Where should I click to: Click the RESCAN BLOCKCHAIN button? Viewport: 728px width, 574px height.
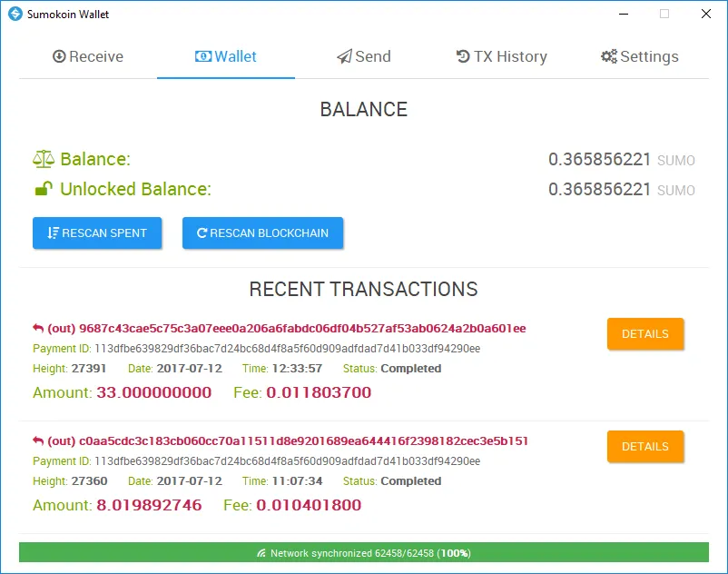(x=262, y=233)
